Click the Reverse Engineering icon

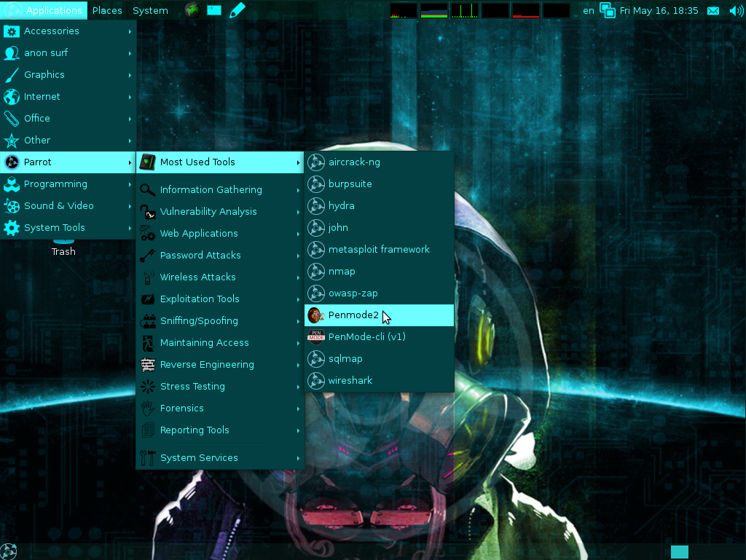click(147, 365)
